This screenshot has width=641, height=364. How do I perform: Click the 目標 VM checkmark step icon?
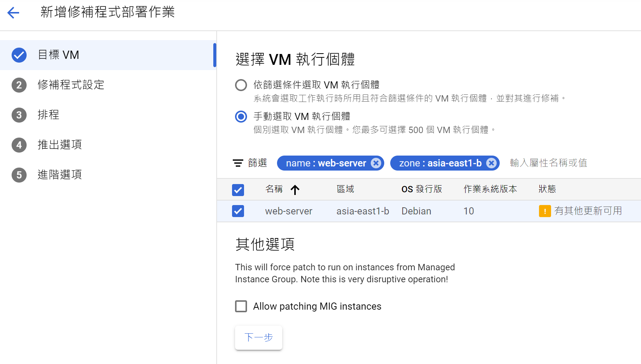[x=19, y=55]
